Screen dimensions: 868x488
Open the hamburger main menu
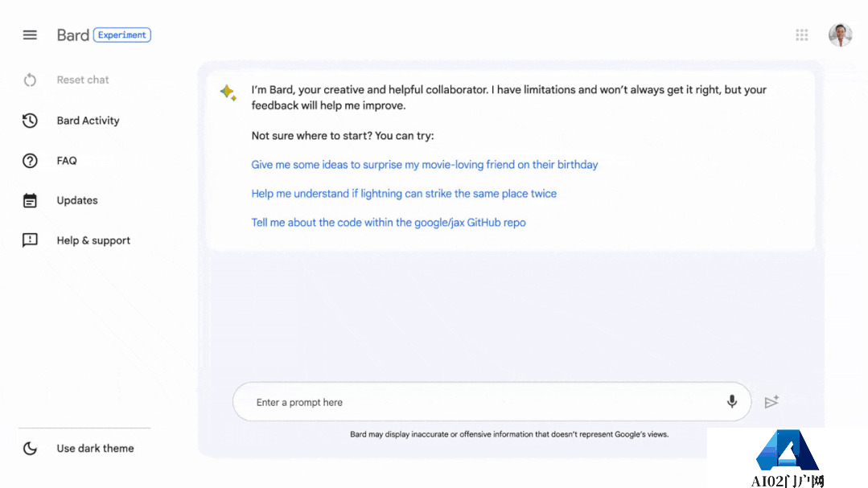point(30,35)
